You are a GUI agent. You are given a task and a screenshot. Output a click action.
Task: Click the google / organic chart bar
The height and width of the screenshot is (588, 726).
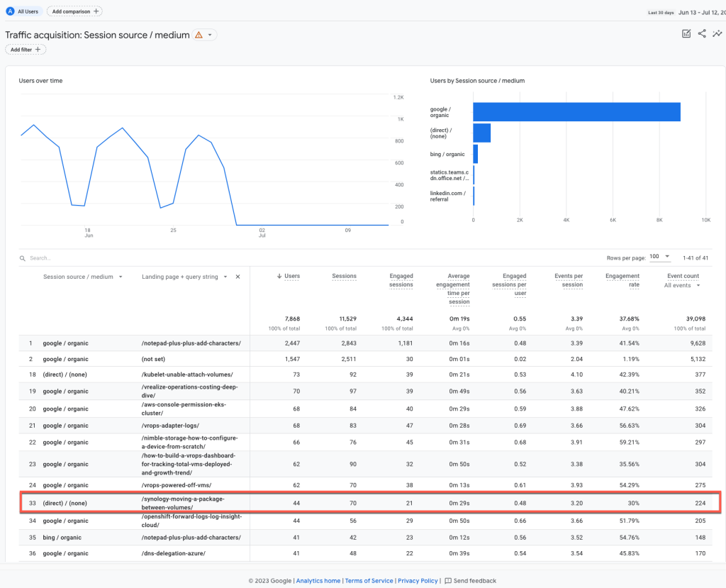pyautogui.click(x=576, y=111)
